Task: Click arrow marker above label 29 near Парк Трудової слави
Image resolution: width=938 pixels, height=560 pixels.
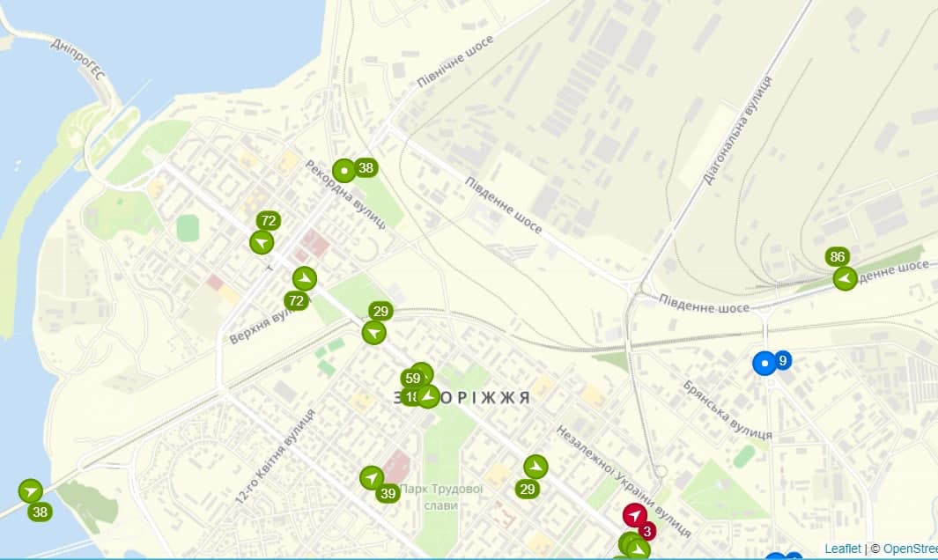Action: pyautogui.click(x=535, y=467)
